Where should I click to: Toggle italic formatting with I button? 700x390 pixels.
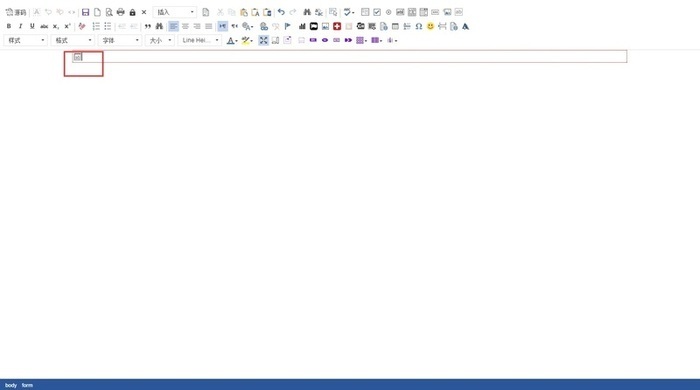point(20,26)
